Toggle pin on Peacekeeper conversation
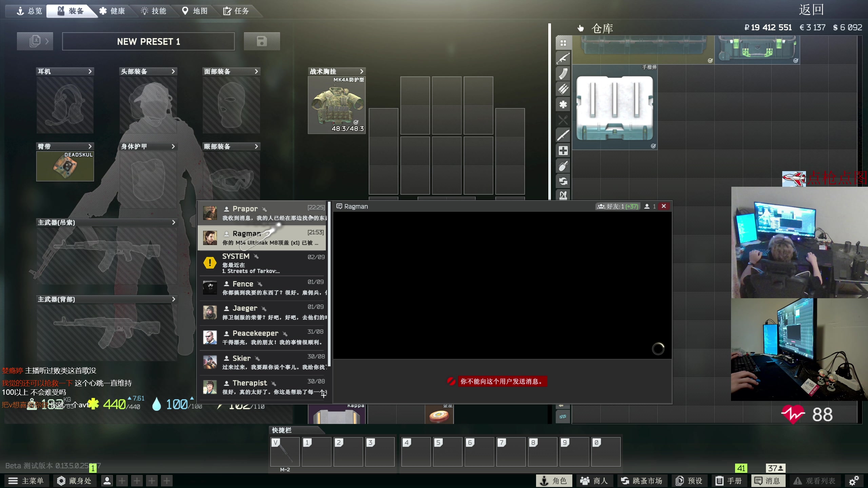Viewport: 868px width, 488px height. click(x=285, y=334)
